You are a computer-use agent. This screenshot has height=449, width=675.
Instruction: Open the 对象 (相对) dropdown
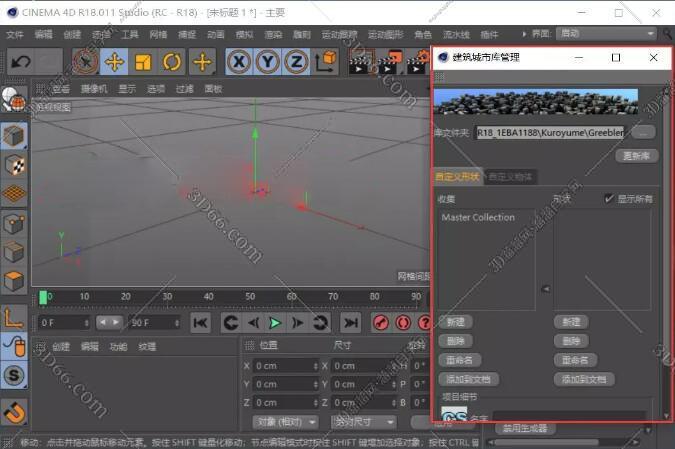(x=284, y=422)
